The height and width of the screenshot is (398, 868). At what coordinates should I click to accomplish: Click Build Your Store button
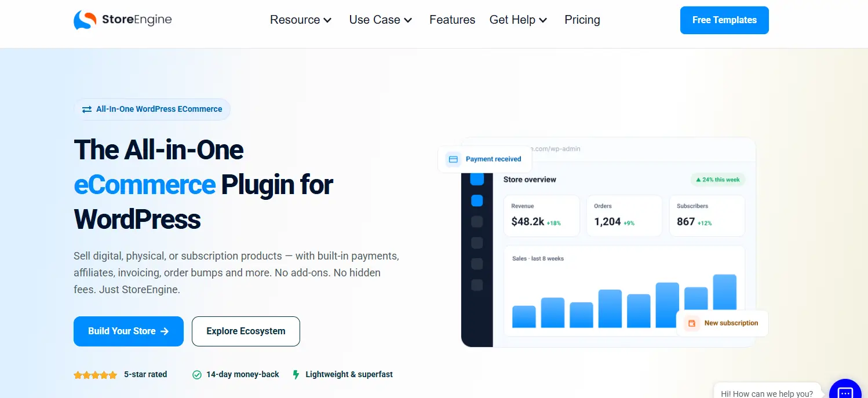click(129, 331)
